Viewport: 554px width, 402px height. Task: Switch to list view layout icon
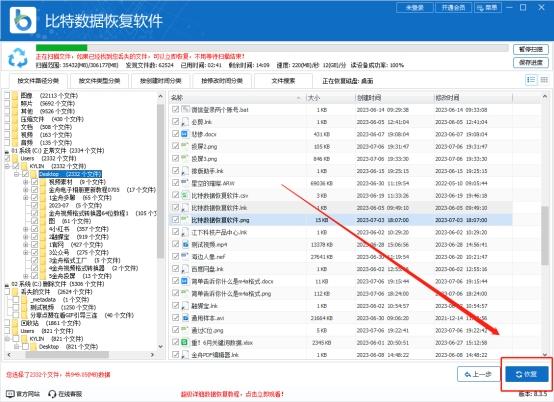pos(531,80)
